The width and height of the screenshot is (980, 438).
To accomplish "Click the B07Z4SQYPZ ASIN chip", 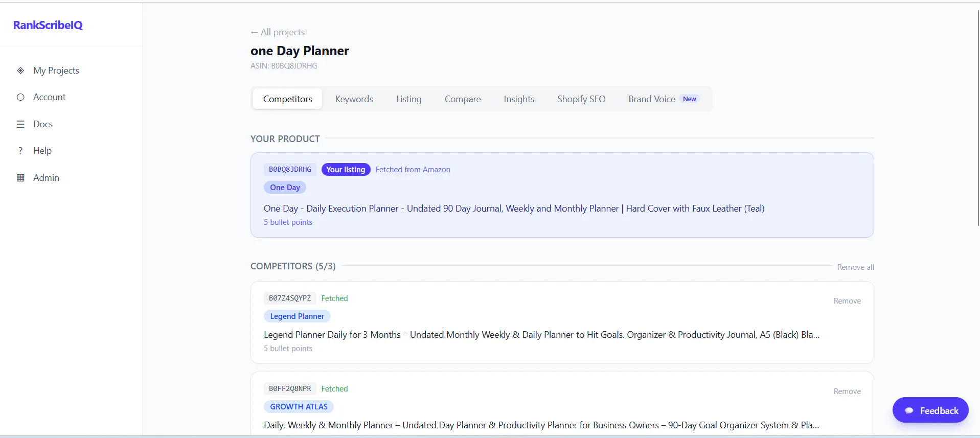I will pyautogui.click(x=290, y=298).
